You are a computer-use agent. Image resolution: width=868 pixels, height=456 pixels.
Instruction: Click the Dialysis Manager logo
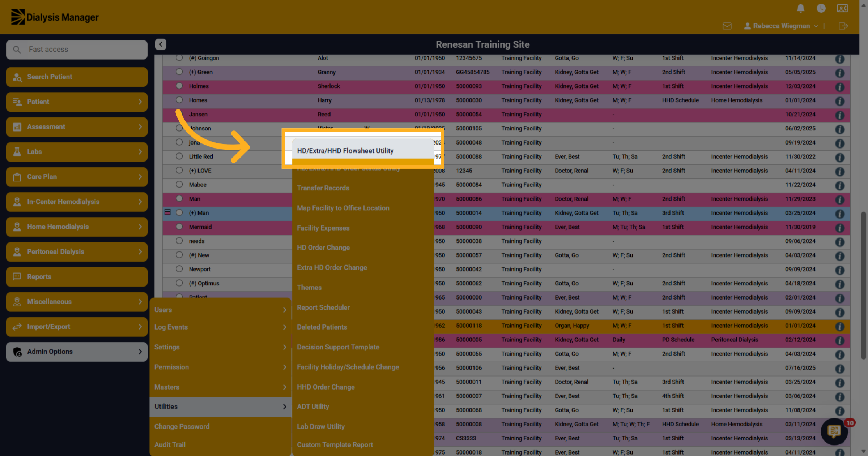click(55, 17)
